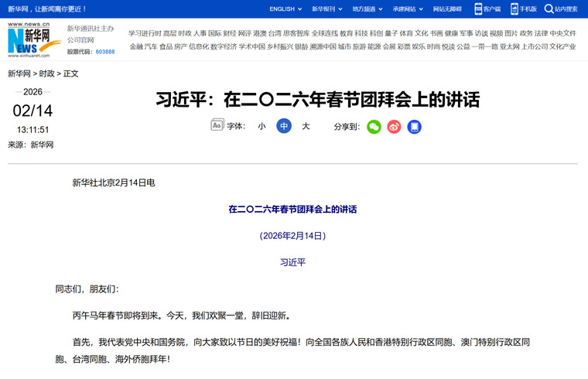Select the medium (中) font size
The width and height of the screenshot is (588, 379).
point(284,126)
